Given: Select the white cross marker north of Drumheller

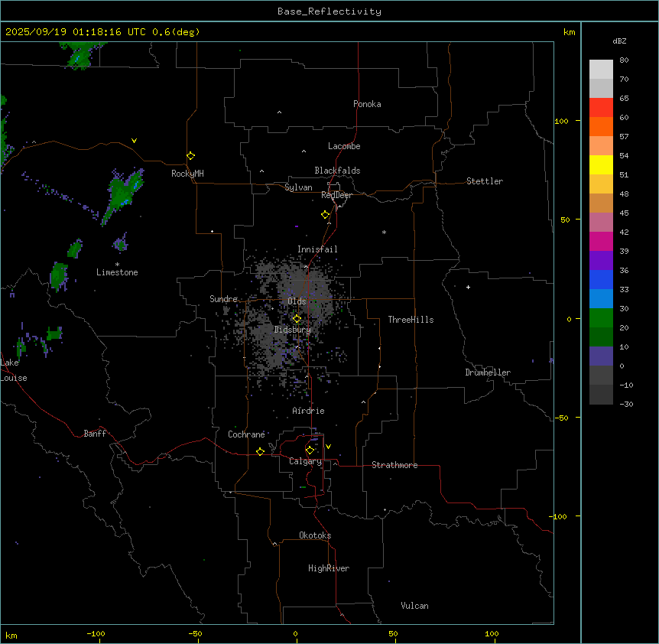Looking at the screenshot, I should [468, 287].
